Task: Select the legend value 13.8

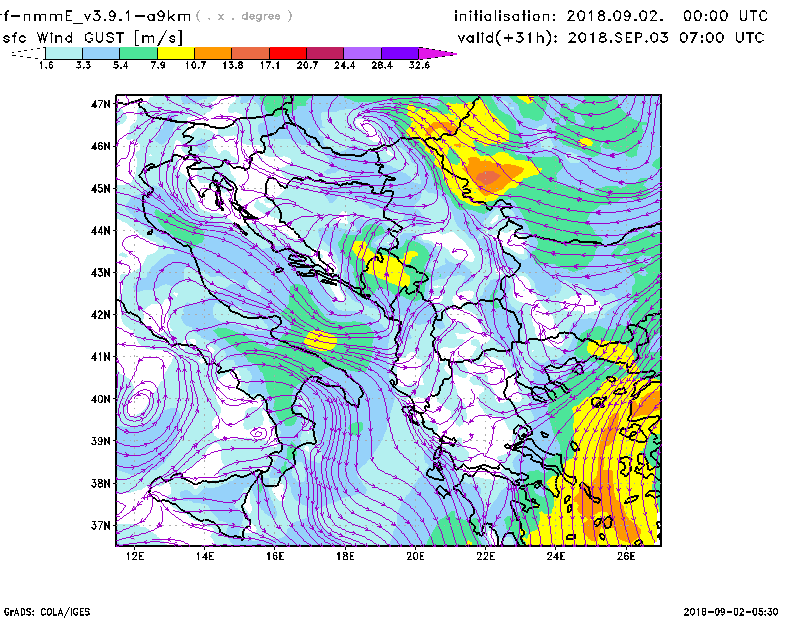Action: [233, 65]
